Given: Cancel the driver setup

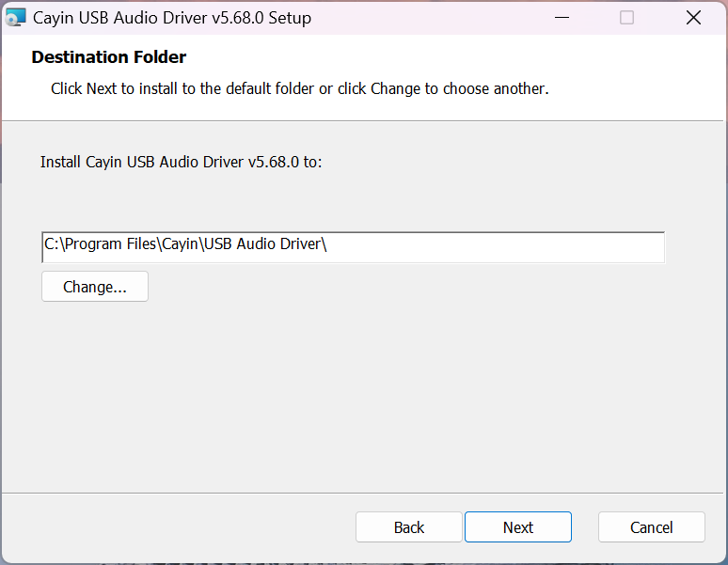Looking at the screenshot, I should [x=652, y=527].
